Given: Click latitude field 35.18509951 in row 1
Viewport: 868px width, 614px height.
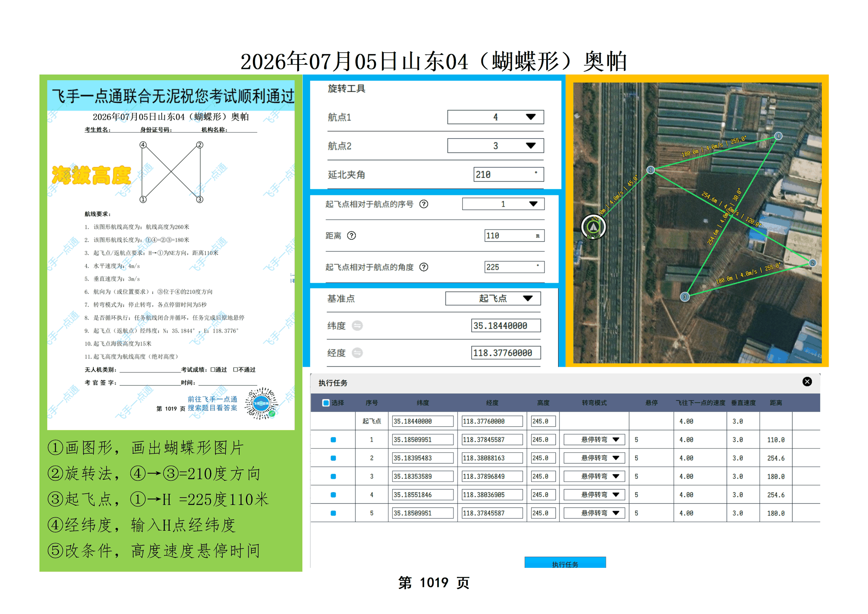Looking at the screenshot, I should pyautogui.click(x=422, y=440).
